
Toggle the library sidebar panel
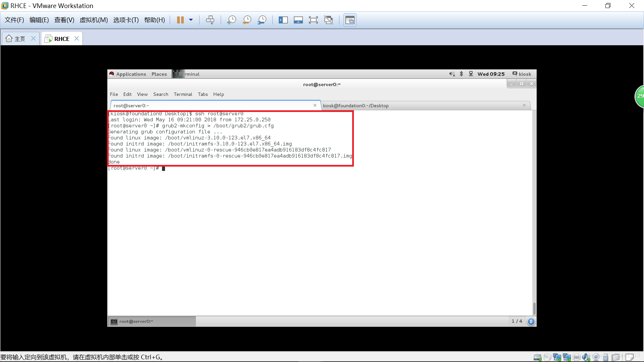pos(283,20)
